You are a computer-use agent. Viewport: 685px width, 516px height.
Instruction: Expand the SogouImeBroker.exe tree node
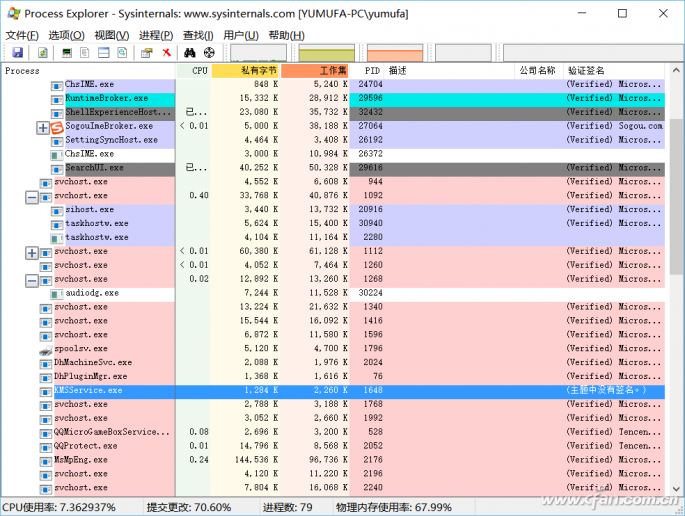click(x=43, y=128)
